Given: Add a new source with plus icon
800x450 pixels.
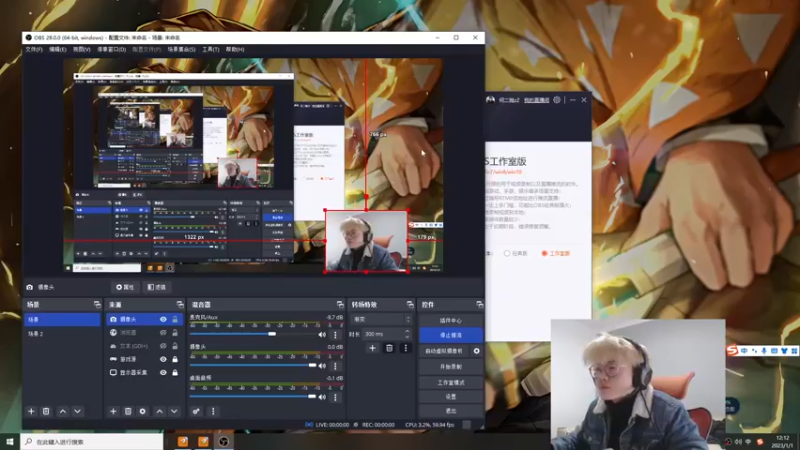Looking at the screenshot, I should click(x=113, y=411).
